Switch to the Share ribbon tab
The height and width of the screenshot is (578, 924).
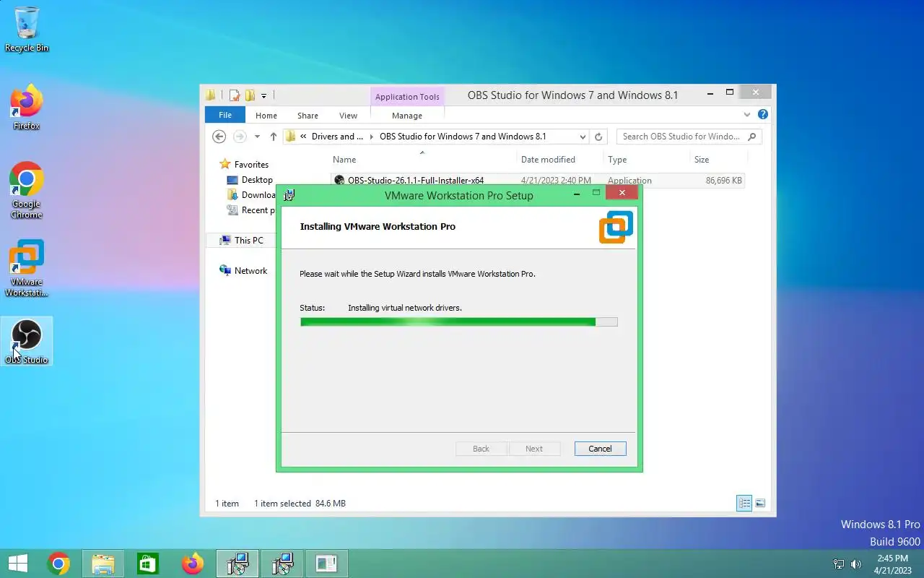[308, 116]
